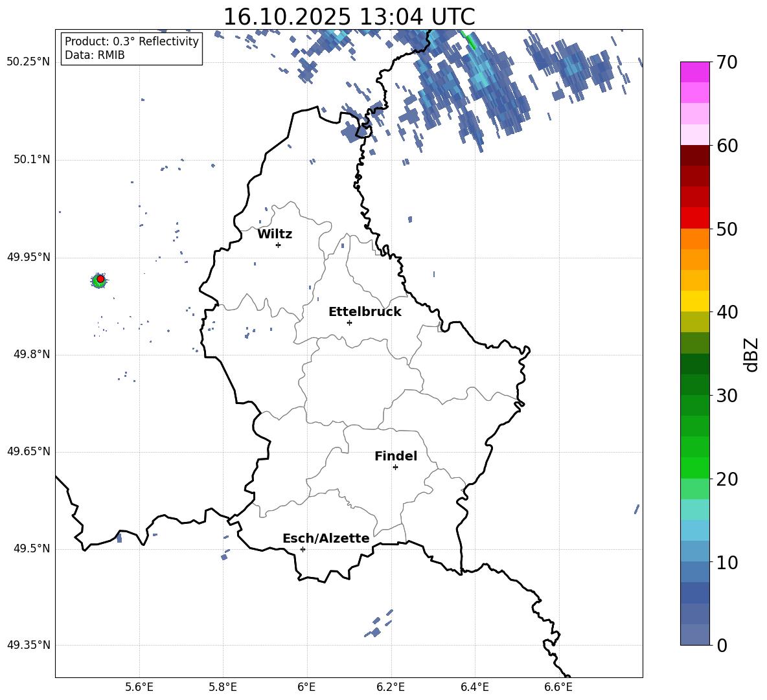Click the 5.6°E longitude label
767x700 pixels.
[139, 688]
